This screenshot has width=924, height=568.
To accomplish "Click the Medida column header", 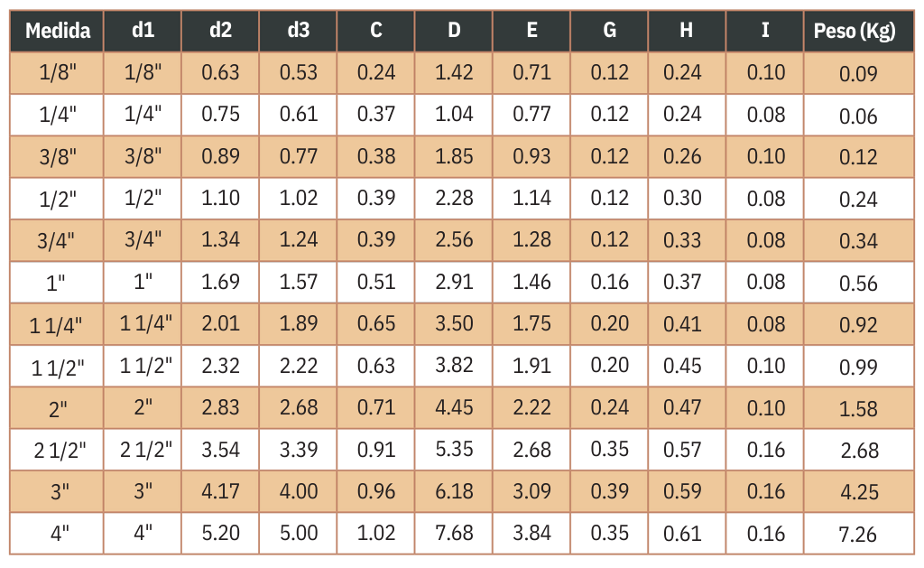I will point(58,31).
